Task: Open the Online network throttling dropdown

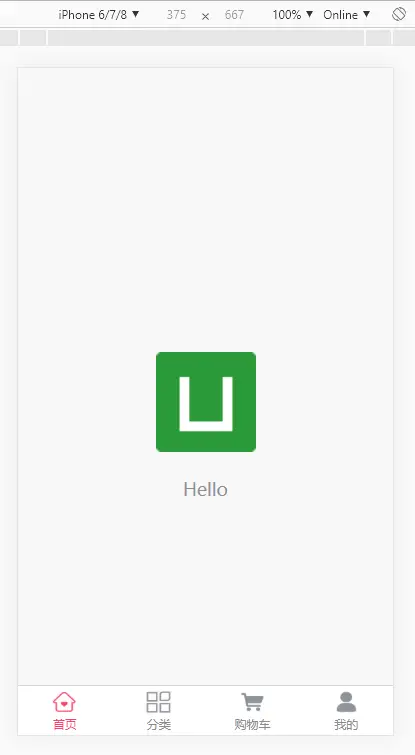Action: coord(347,14)
